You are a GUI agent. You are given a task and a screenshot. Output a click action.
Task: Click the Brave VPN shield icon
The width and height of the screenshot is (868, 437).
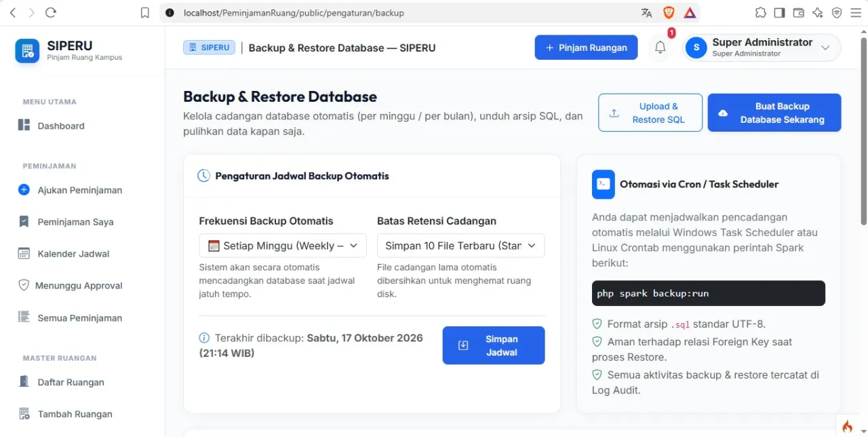(x=837, y=12)
